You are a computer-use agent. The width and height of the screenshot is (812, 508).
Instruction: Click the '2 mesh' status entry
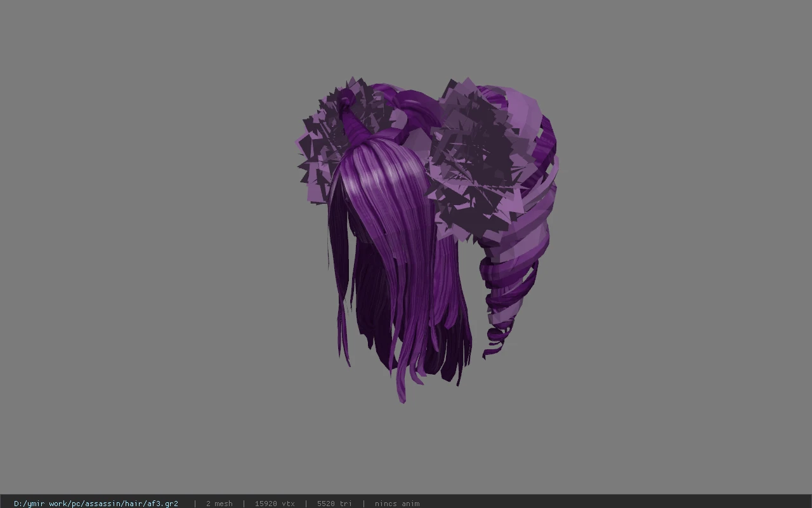219,504
